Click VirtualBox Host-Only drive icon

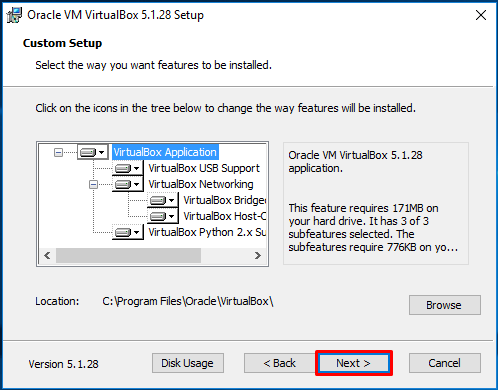[158, 216]
